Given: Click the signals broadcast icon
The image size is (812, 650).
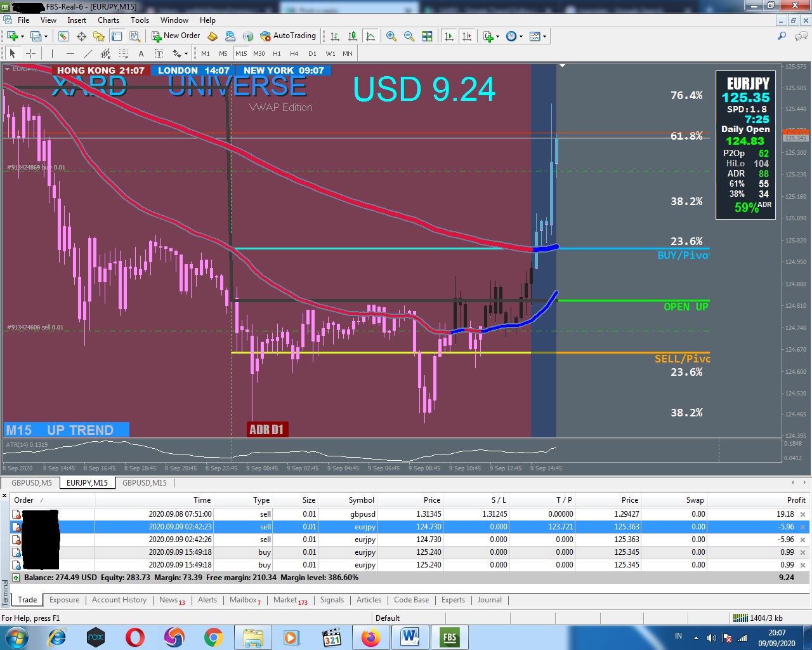Looking at the screenshot, I should (x=248, y=36).
